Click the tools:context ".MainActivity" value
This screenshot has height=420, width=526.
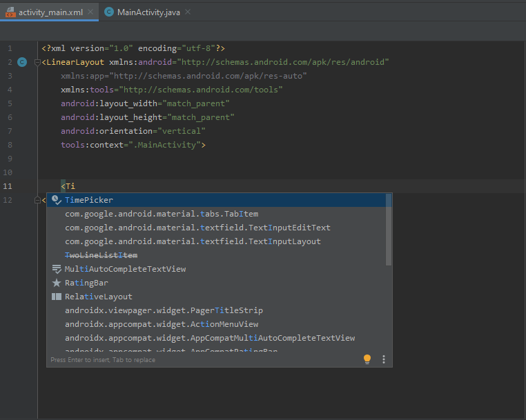(164, 145)
